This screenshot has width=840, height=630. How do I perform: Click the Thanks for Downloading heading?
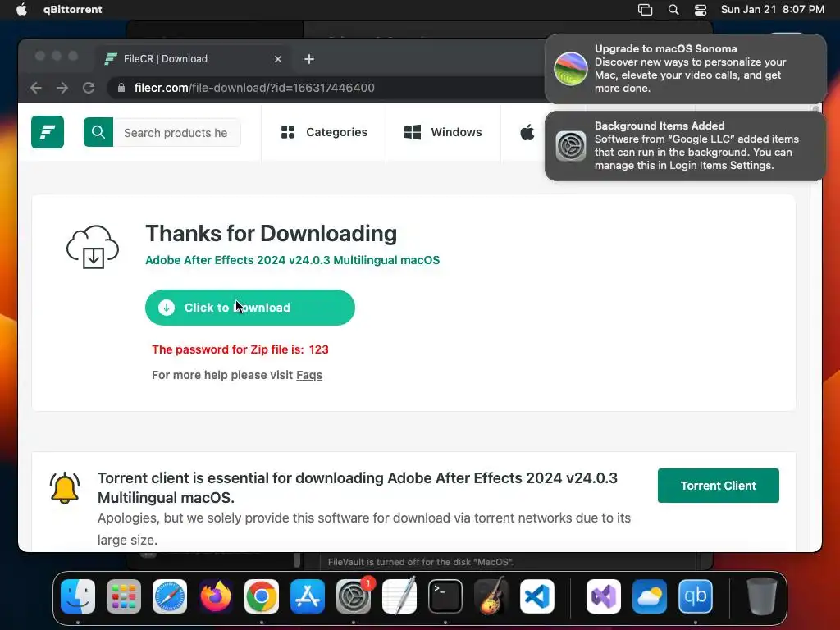click(x=271, y=234)
